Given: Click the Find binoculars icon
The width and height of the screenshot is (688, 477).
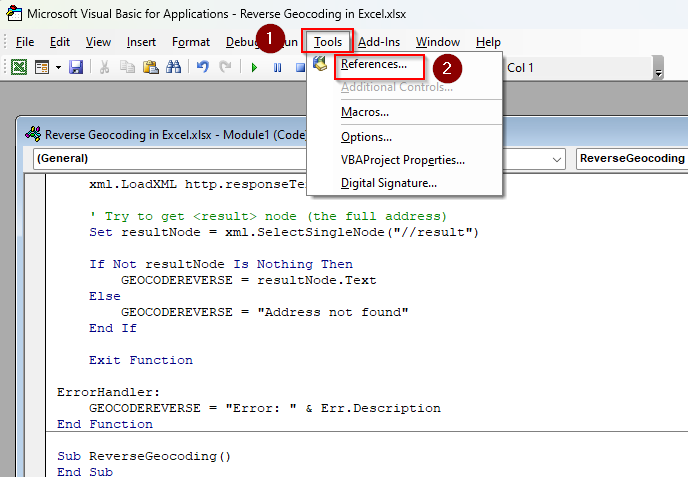Looking at the screenshot, I should (174, 67).
